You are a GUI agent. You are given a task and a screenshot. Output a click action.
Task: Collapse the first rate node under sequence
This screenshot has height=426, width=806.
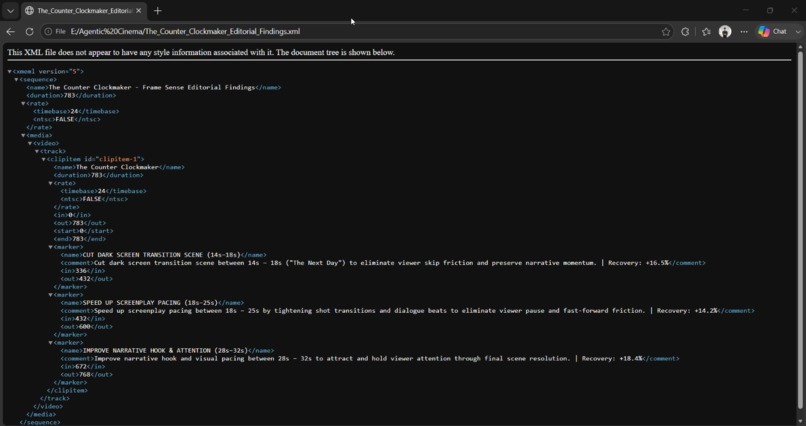pyautogui.click(x=23, y=103)
